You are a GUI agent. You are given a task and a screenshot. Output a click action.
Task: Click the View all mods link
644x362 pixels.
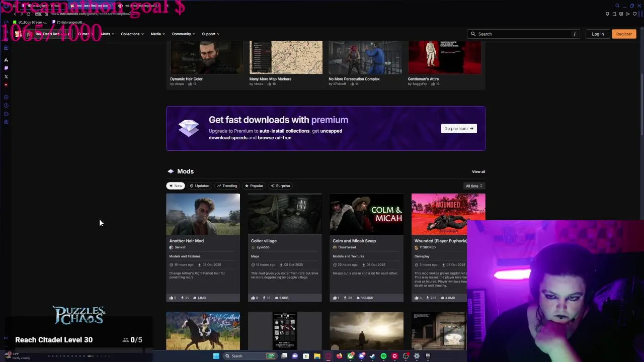(478, 171)
